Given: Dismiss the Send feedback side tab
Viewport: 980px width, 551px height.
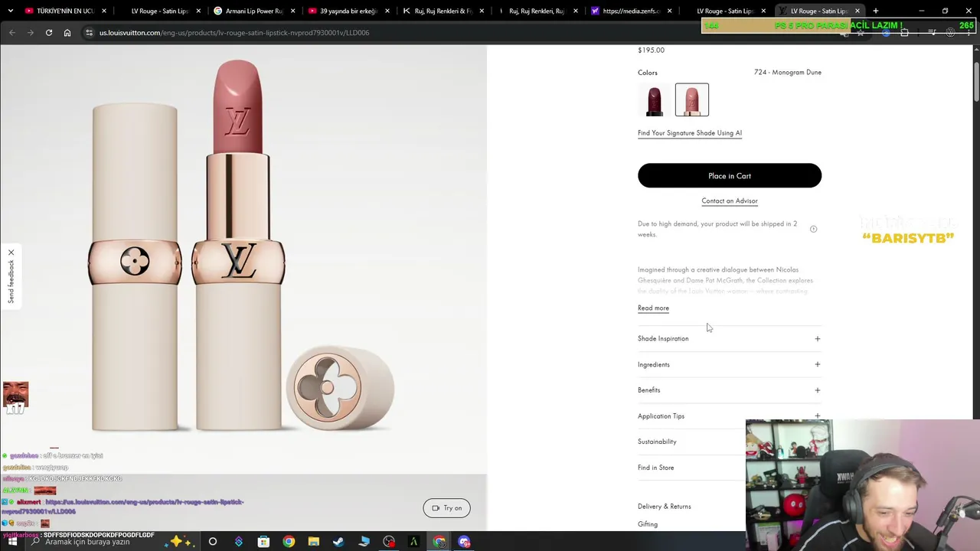Looking at the screenshot, I should click(11, 253).
